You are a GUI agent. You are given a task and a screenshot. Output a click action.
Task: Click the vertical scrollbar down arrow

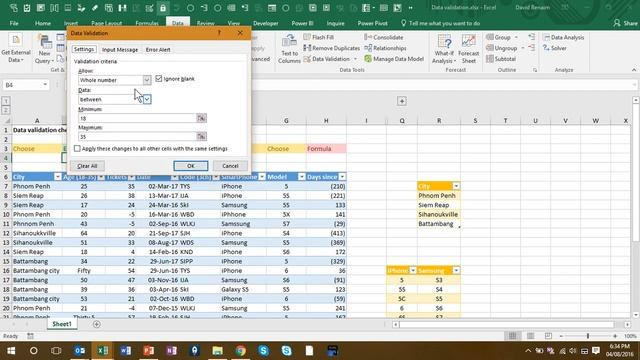pos(636,315)
